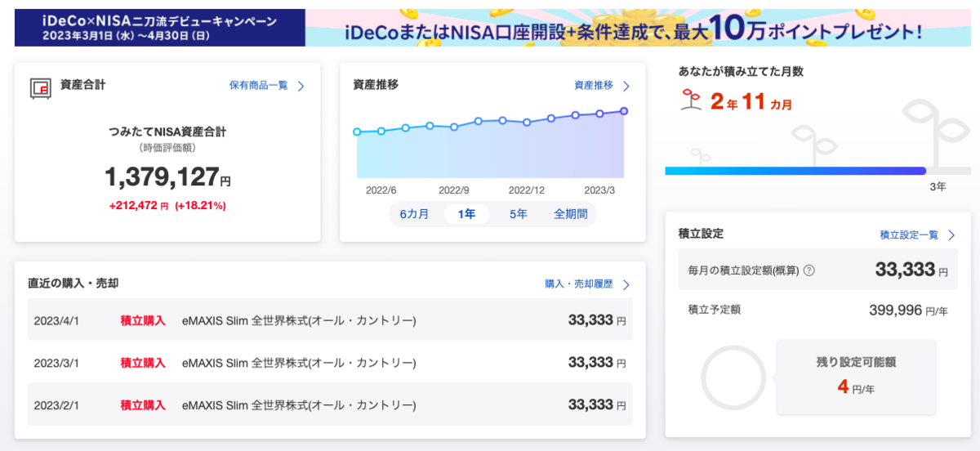Viewport: 980px width, 451px height.
Task: Click the chevron arrow next to 資産推移 link
Action: point(626,86)
